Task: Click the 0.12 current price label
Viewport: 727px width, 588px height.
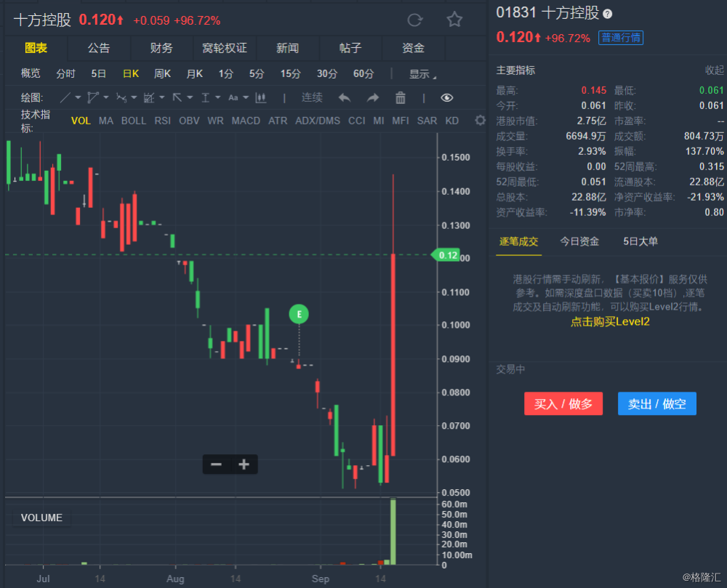Action: (x=446, y=255)
